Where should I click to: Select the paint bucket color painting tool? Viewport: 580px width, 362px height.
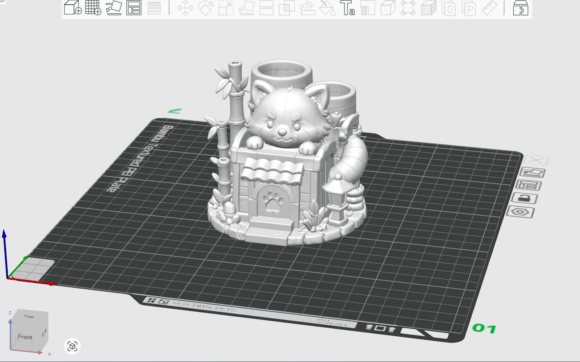(327, 7)
